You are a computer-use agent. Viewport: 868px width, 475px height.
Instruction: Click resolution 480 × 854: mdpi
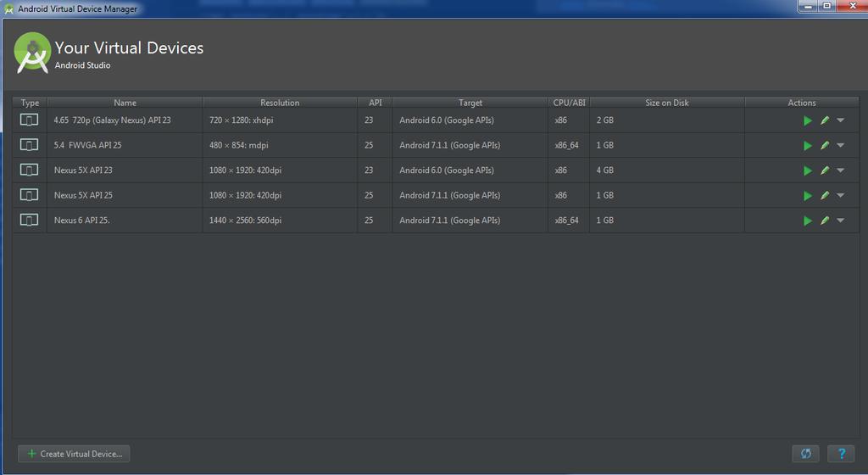[238, 145]
